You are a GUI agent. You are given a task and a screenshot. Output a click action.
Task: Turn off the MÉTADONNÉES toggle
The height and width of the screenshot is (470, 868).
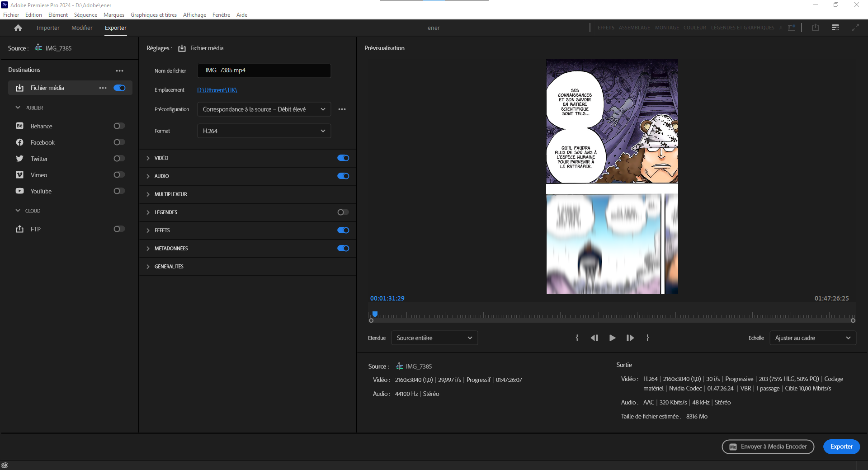point(343,249)
